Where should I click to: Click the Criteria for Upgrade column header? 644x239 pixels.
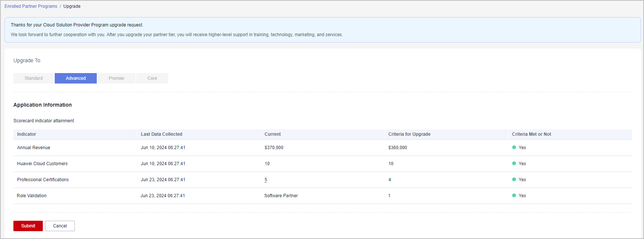(409, 134)
